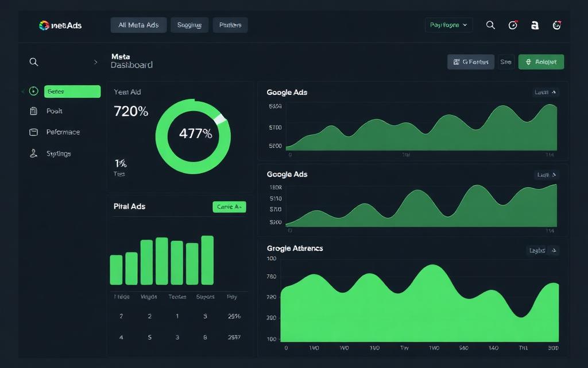Click the green button in Pital Ads panel
The width and height of the screenshot is (588, 368).
tap(229, 207)
